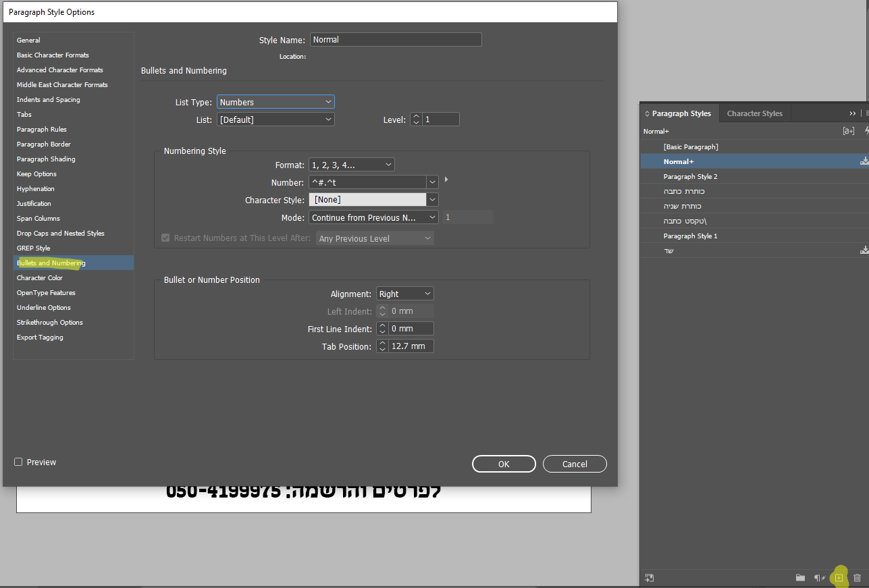
Task: Open the Paragraph Styles panel menu icon
Action: click(867, 113)
